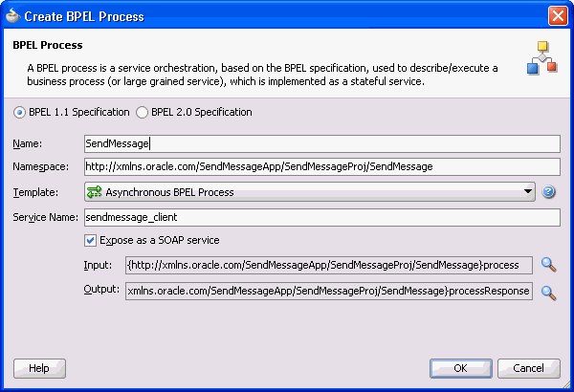This screenshot has height=392, width=574.
Task: Click the BPEL process diagram icon
Action: tap(542, 57)
